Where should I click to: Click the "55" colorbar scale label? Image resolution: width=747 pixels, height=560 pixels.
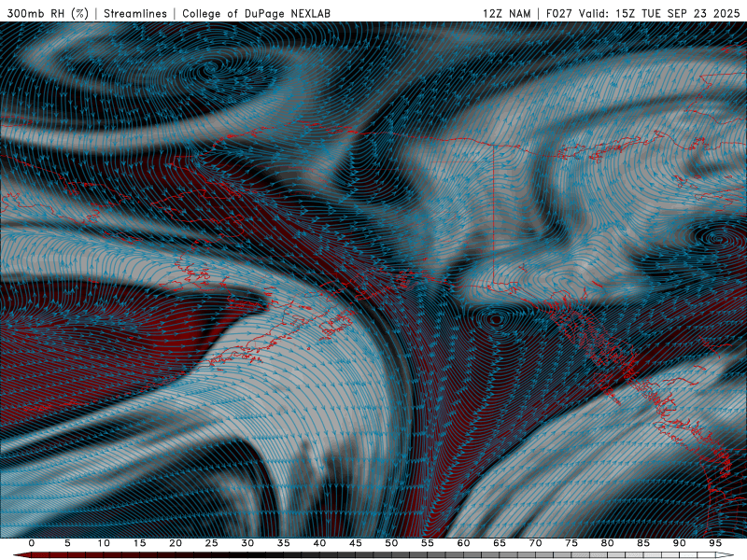pos(427,543)
